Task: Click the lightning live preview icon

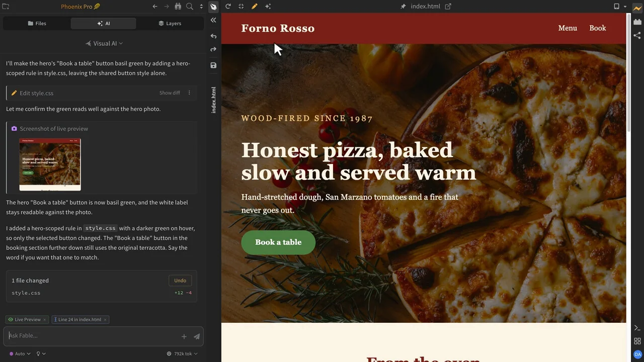Action: [x=637, y=8]
